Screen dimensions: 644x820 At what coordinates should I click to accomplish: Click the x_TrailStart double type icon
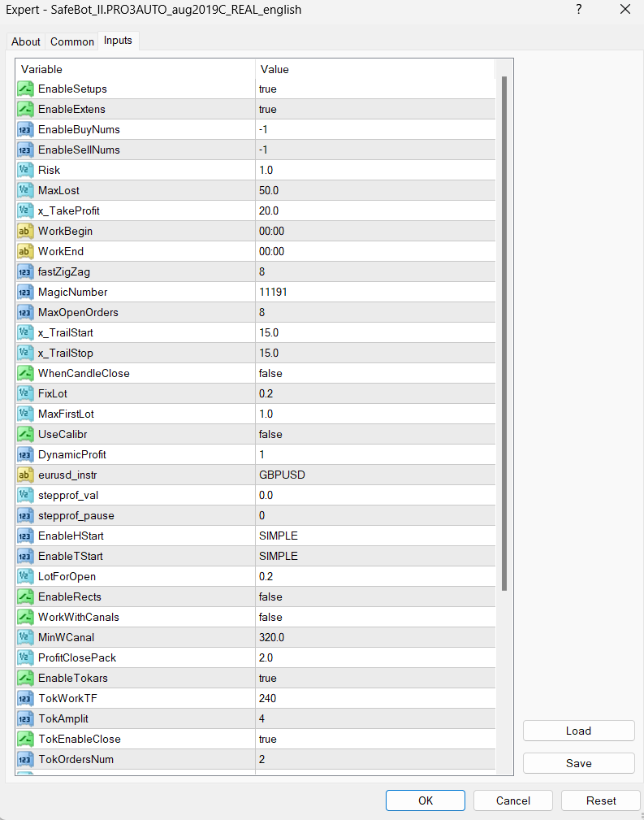pos(26,332)
